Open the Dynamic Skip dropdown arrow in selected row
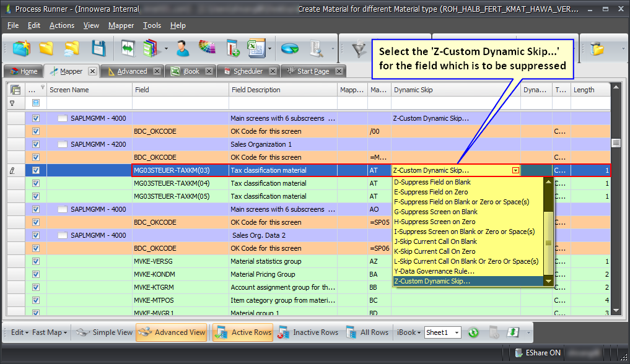The image size is (630, 364). pos(515,170)
